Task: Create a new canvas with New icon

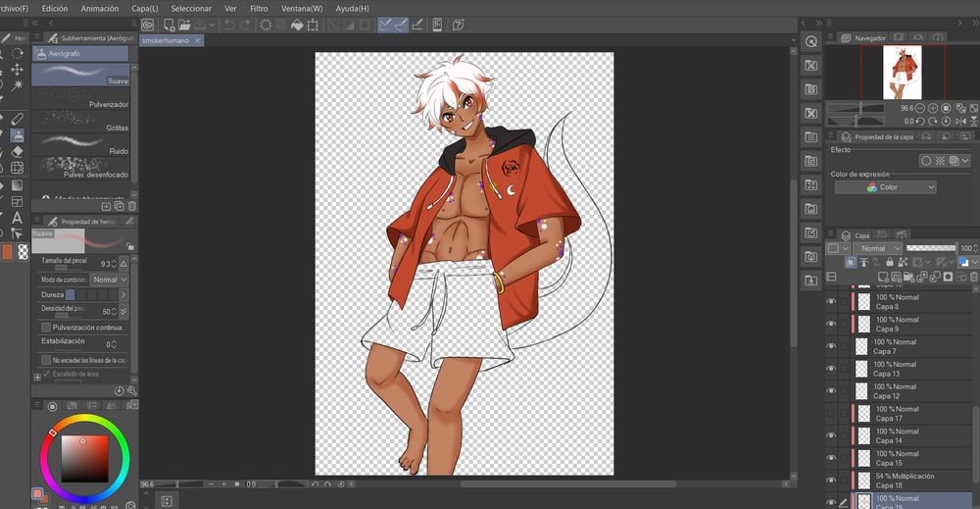Action: point(169,25)
